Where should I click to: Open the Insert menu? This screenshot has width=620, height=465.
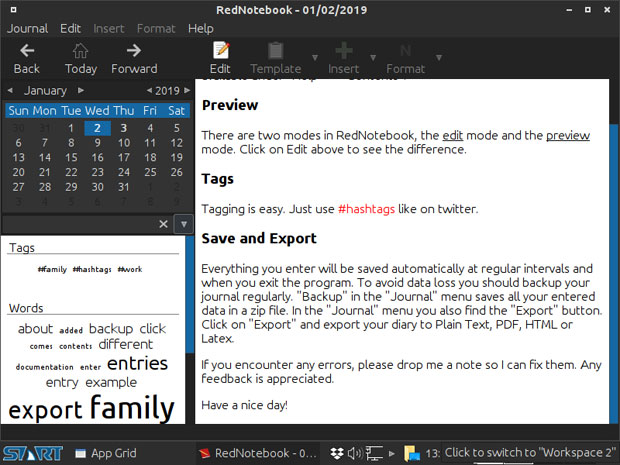click(109, 28)
